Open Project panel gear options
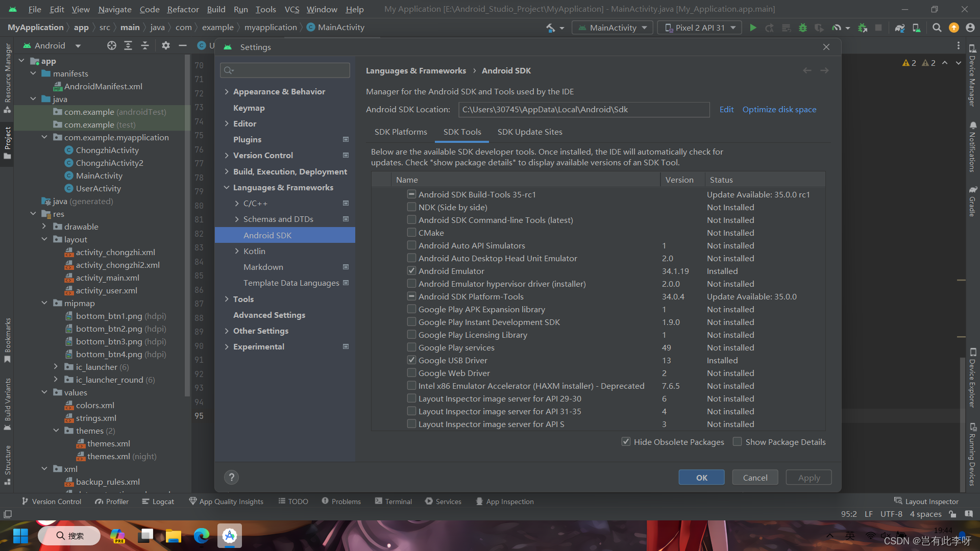This screenshot has width=980, height=551. pyautogui.click(x=166, y=46)
